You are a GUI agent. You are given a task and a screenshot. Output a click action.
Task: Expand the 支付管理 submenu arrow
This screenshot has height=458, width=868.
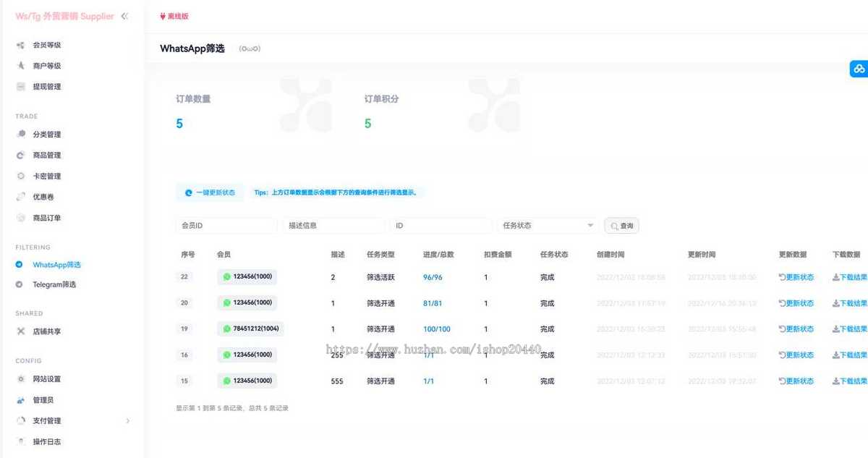pyautogui.click(x=128, y=420)
